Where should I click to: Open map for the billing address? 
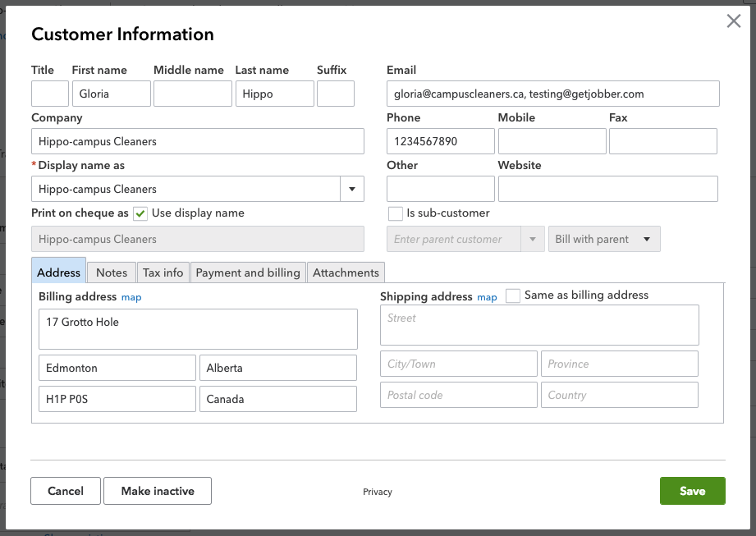pos(131,297)
